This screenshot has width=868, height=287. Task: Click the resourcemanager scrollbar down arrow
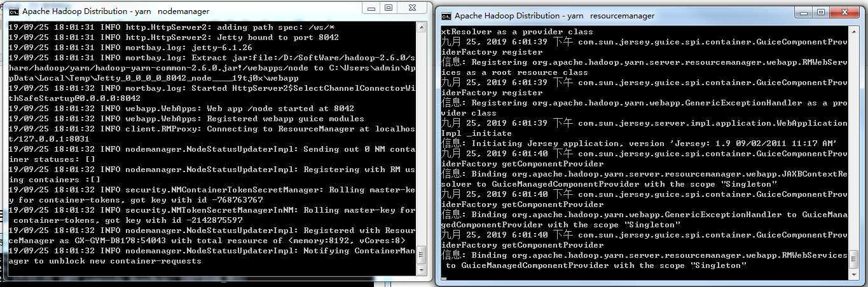click(853, 275)
